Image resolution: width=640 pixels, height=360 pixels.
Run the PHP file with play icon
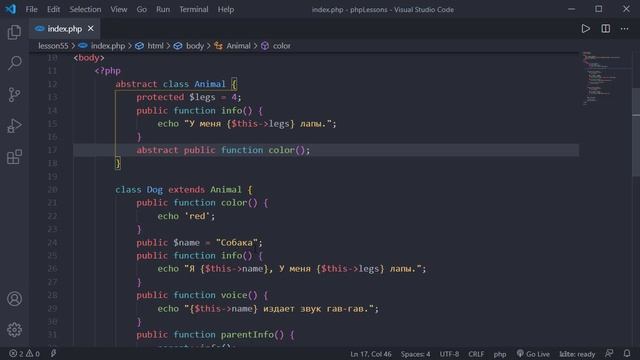click(585, 29)
